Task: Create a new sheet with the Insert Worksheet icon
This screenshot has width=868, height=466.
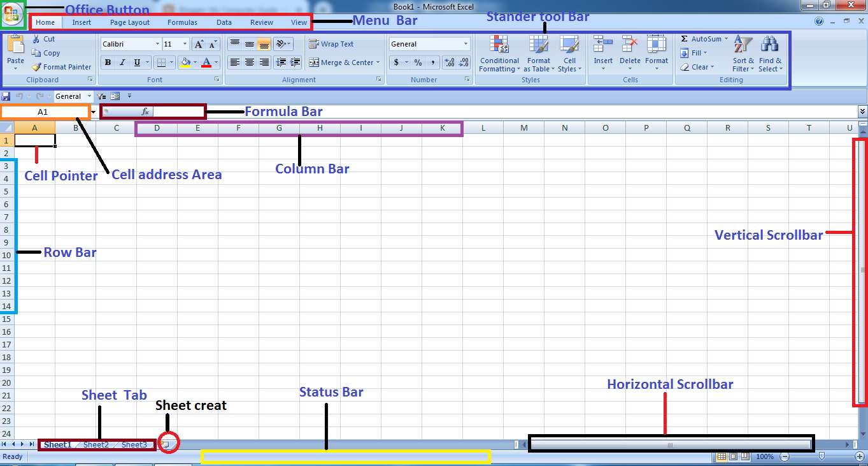Action: 167,442
